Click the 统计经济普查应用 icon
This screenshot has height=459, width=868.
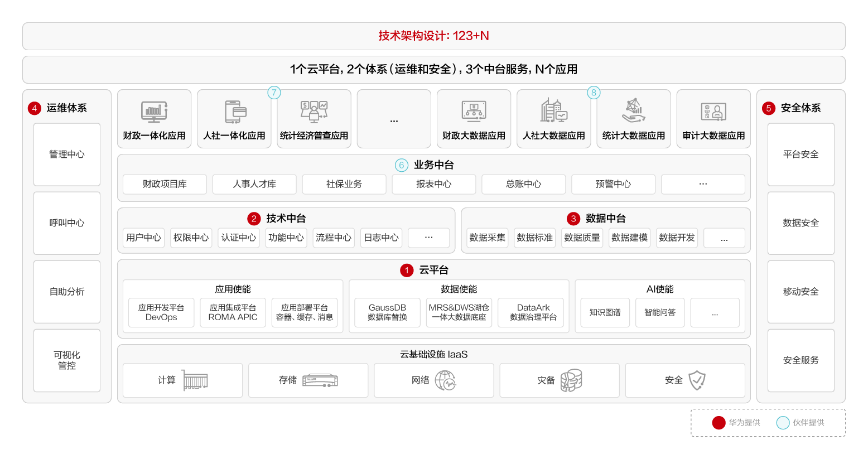click(x=314, y=112)
